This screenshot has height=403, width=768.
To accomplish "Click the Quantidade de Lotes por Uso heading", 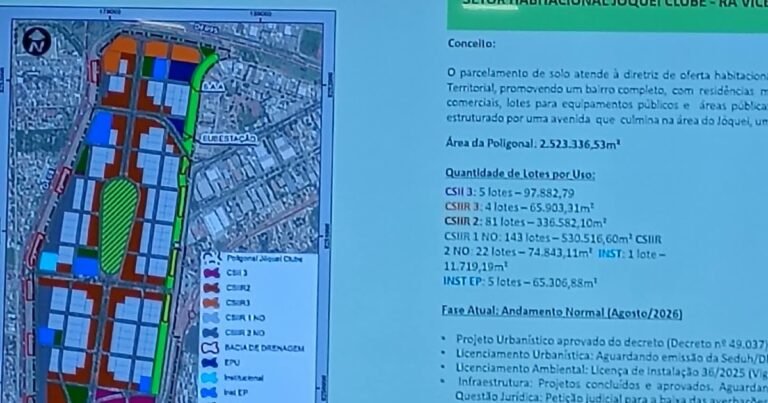I will tap(520, 174).
